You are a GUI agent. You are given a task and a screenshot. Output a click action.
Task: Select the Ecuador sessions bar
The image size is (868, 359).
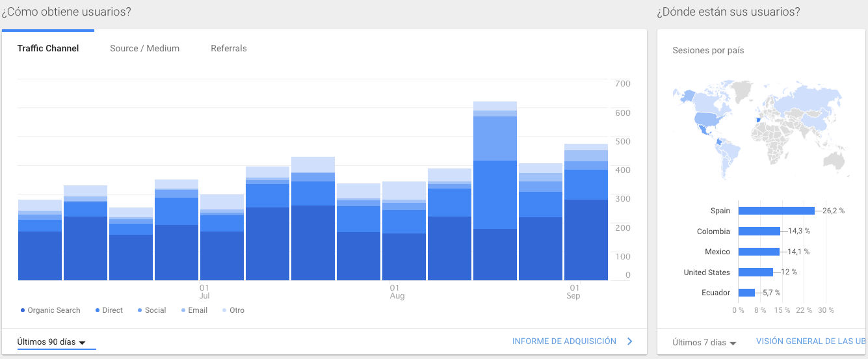(746, 293)
